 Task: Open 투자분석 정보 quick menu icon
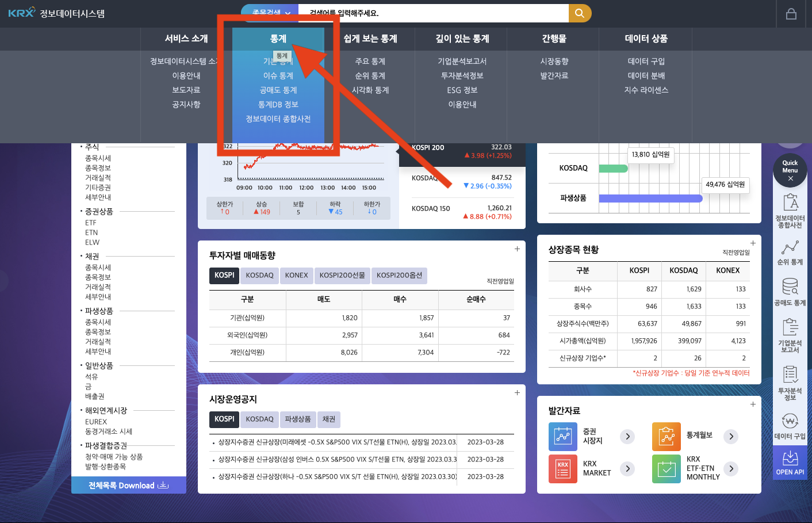(x=790, y=383)
